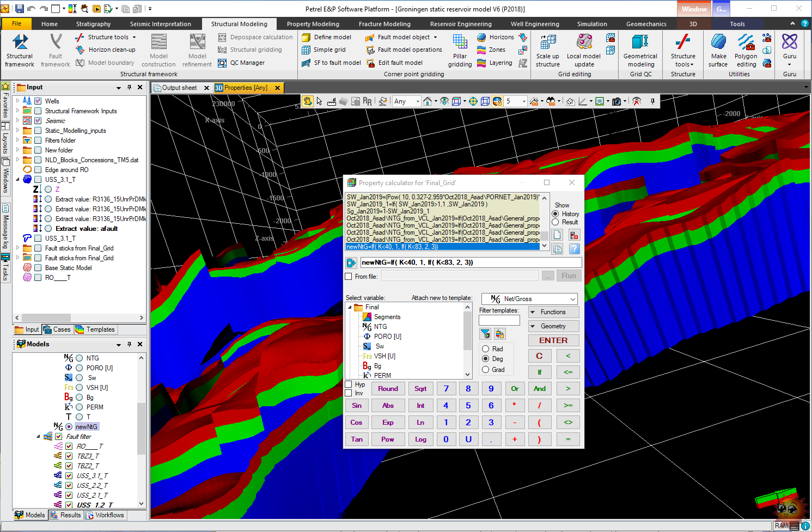Click the variable list scrollbar down arrow
The image size is (812, 532).
(467, 375)
